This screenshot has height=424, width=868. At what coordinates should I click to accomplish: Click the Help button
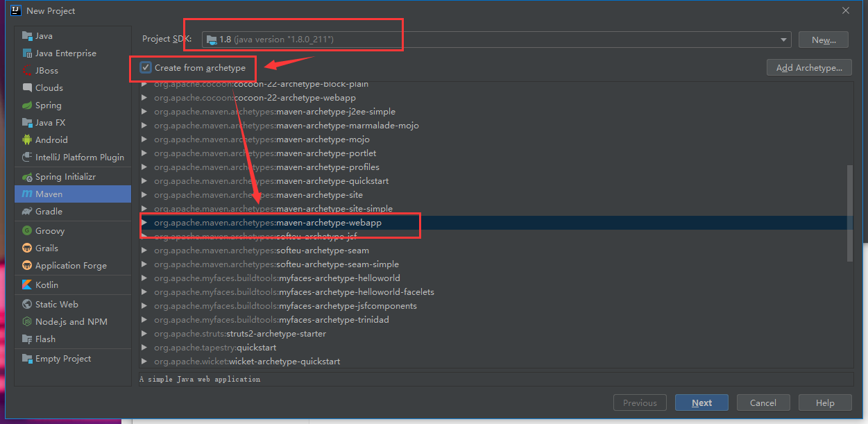(825, 402)
